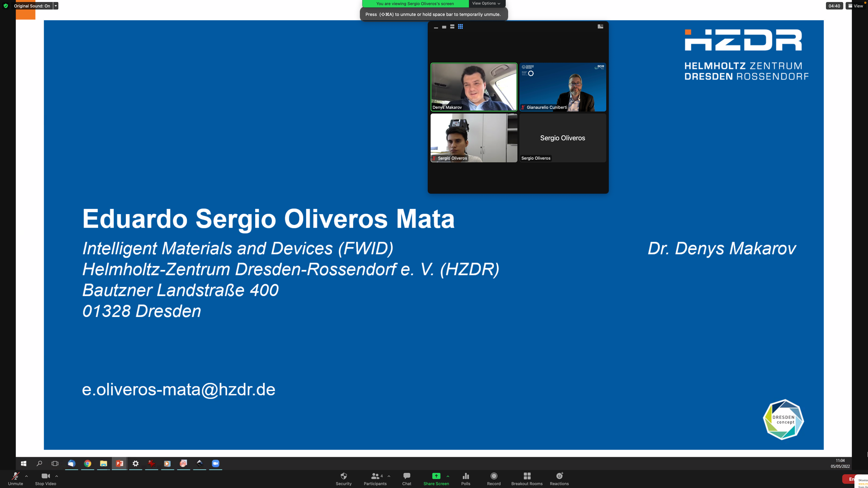Click the 'You are viewing Sergio Oliveros's screen' banner
The width and height of the screenshot is (868, 488).
[x=415, y=4]
